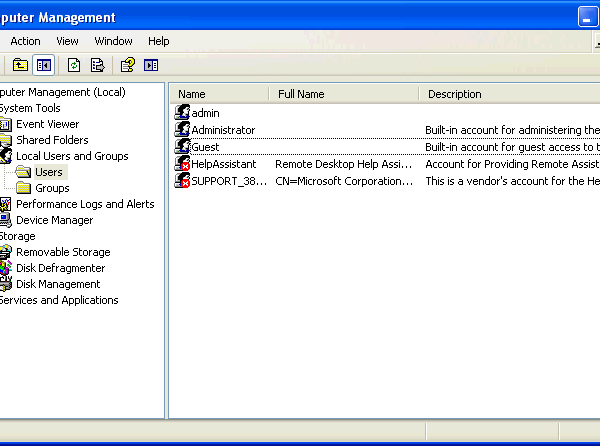Screen dimensions: 600x446
Task: Select the admin user account icon
Action: (183, 112)
